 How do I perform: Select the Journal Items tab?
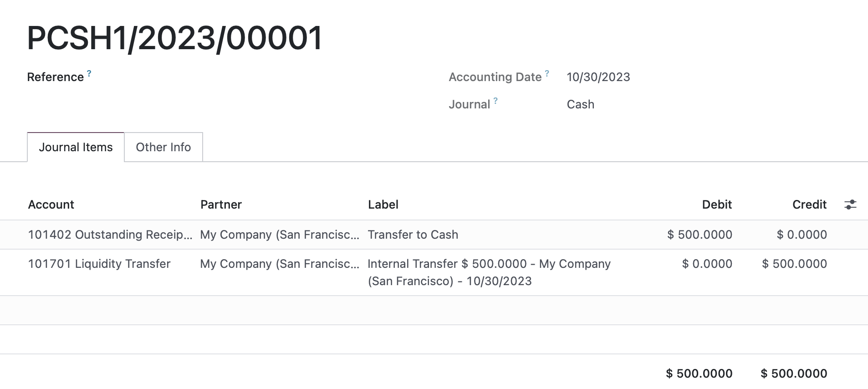(76, 147)
